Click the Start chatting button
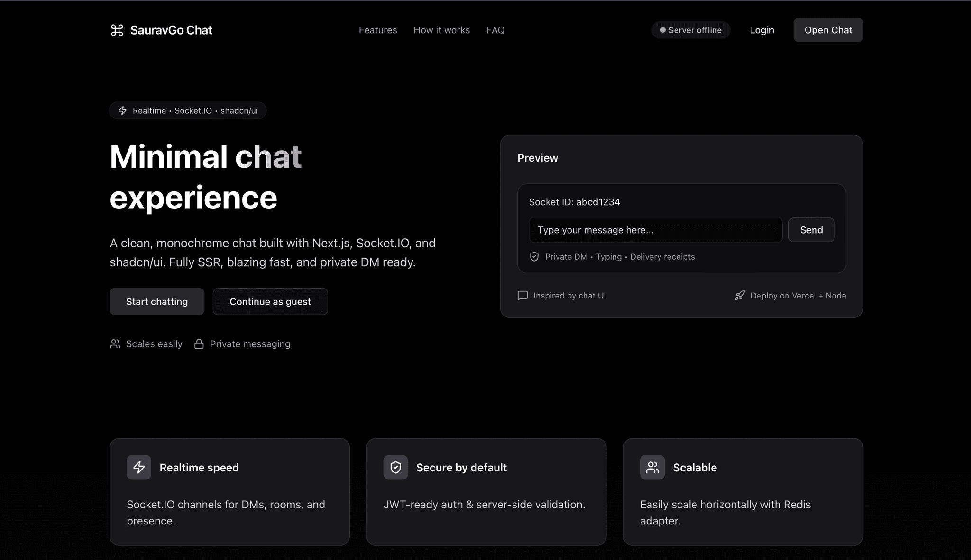Image resolution: width=971 pixels, height=560 pixels. click(157, 301)
